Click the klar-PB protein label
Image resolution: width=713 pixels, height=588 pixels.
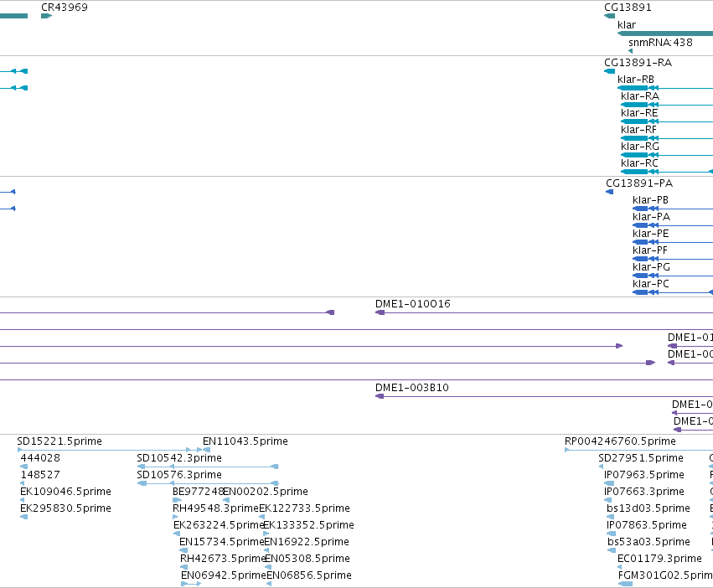tap(650, 200)
